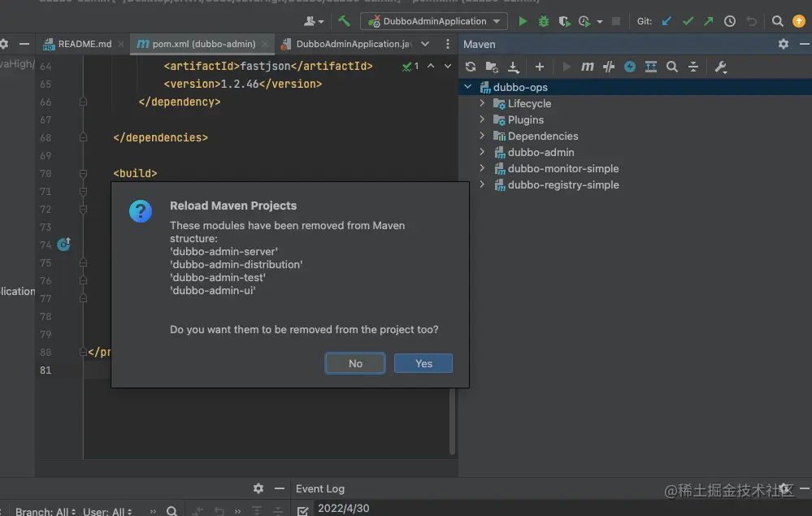The width and height of the screenshot is (812, 516).
Task: Open Maven settings wrench icon
Action: click(x=721, y=67)
